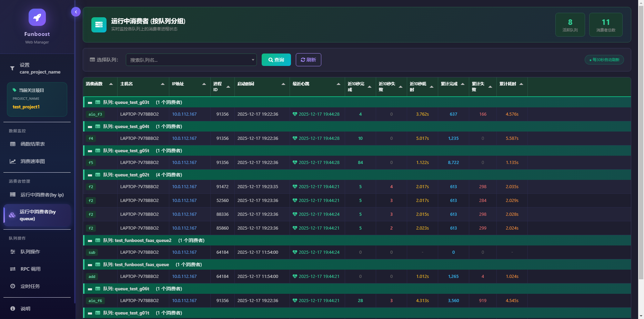Collapse the queue_test_g06t group
644x319 pixels.
click(x=90, y=289)
